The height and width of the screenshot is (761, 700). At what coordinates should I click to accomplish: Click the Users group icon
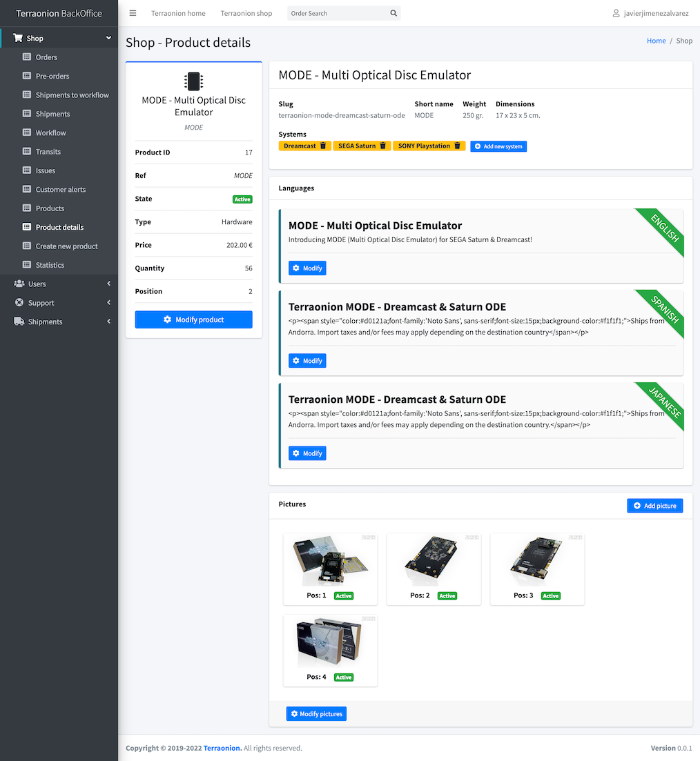tap(19, 284)
